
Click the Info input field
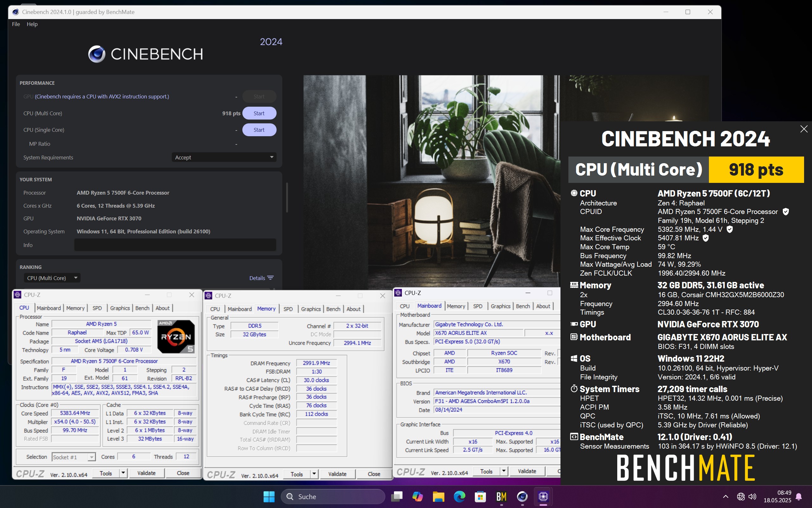pyautogui.click(x=175, y=245)
